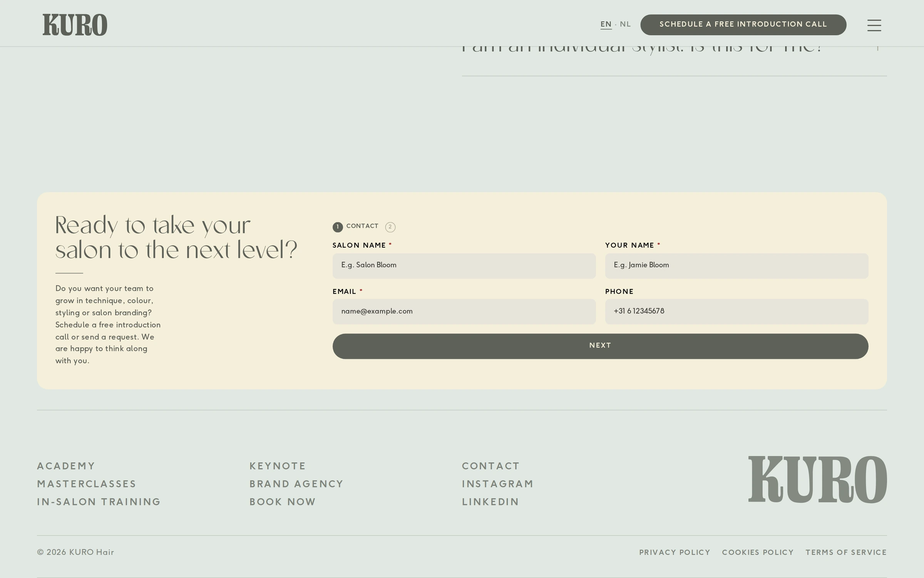Focus the Your Name input field
The image size is (924, 578).
click(x=737, y=265)
